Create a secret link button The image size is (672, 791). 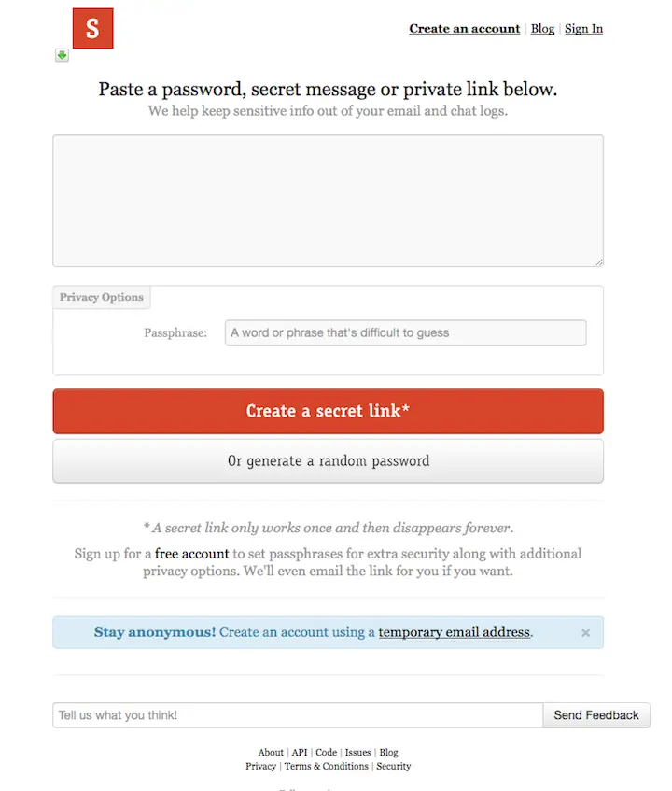click(x=329, y=411)
